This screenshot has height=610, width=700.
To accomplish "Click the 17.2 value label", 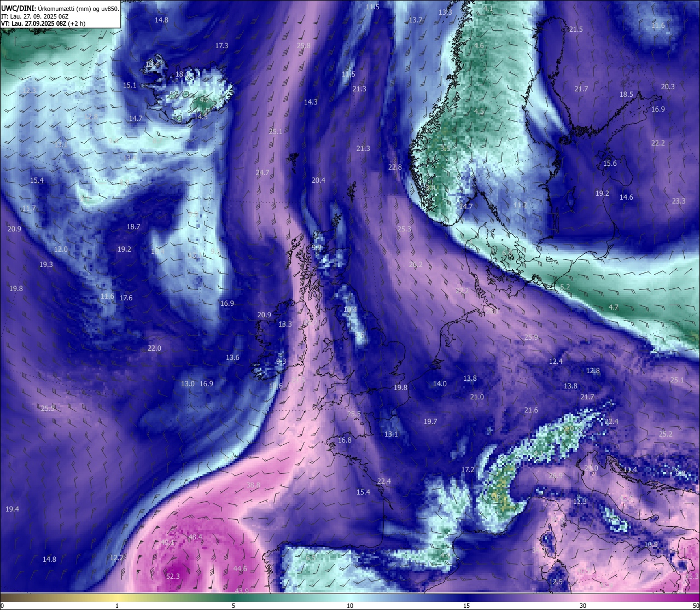I will [468, 469].
